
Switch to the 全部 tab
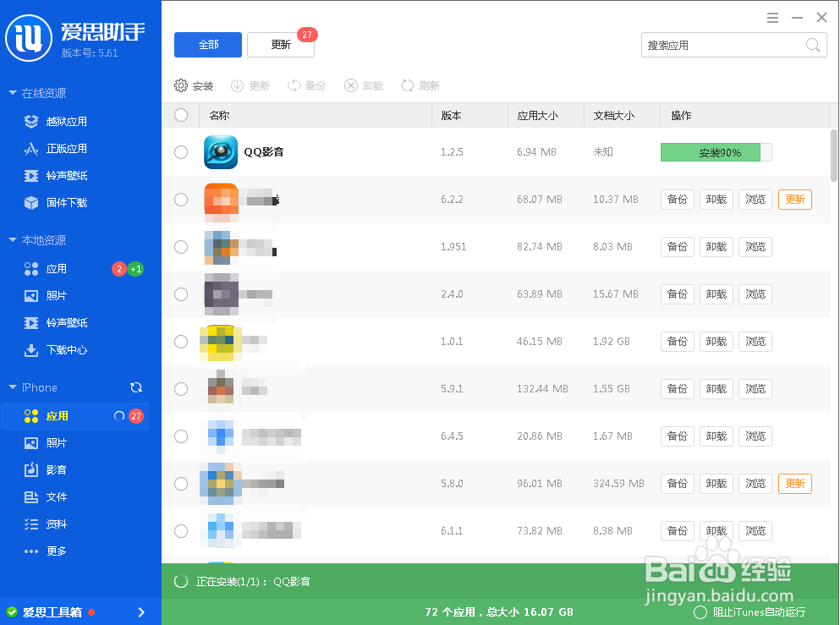pyautogui.click(x=208, y=45)
